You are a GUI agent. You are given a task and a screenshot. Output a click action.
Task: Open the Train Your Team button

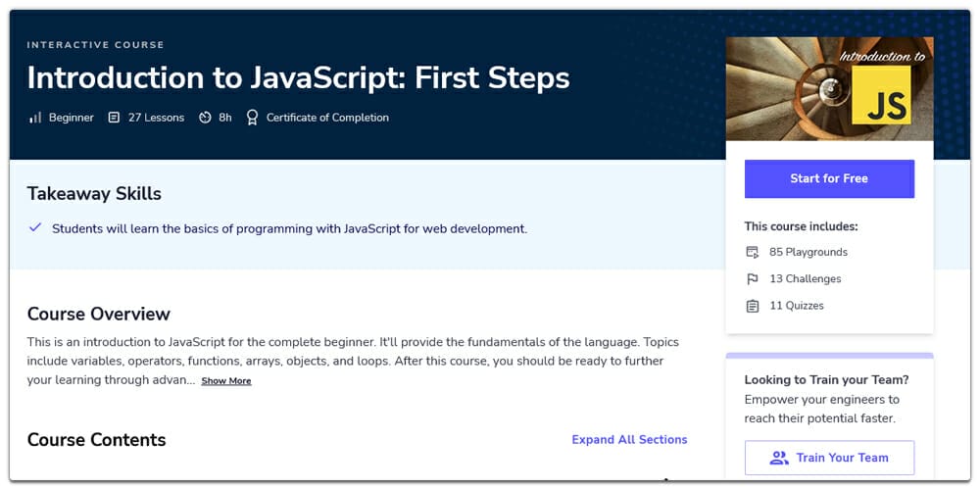(829, 458)
